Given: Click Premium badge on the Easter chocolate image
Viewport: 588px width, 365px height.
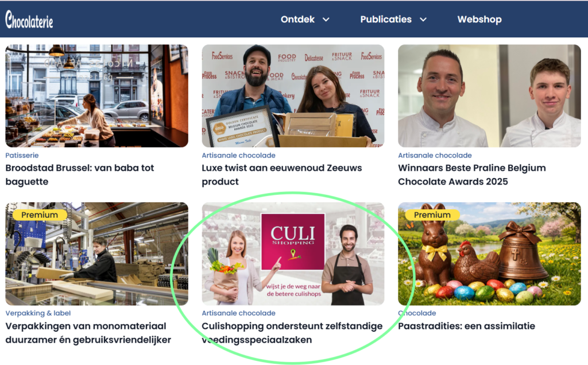Looking at the screenshot, I should (x=432, y=215).
